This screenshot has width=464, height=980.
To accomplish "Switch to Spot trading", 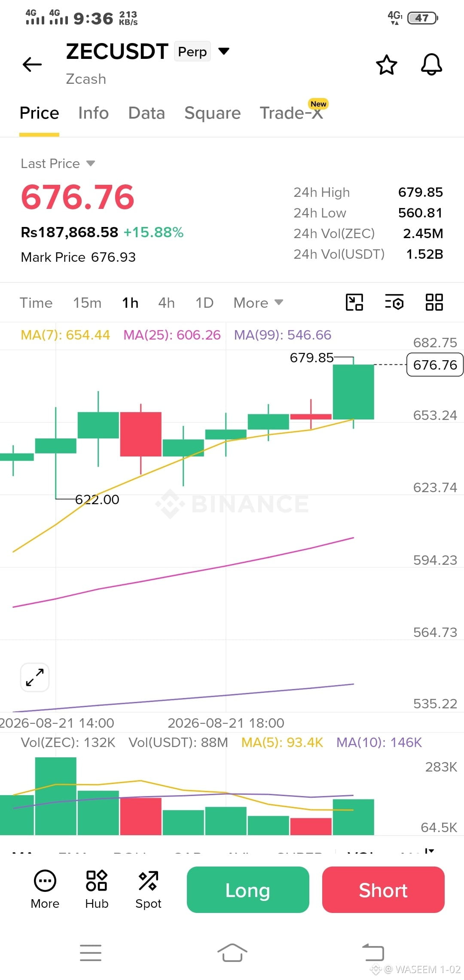I will tap(148, 890).
